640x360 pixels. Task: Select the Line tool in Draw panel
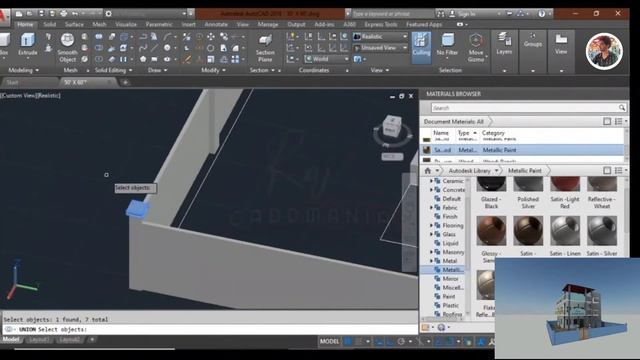coord(154,48)
